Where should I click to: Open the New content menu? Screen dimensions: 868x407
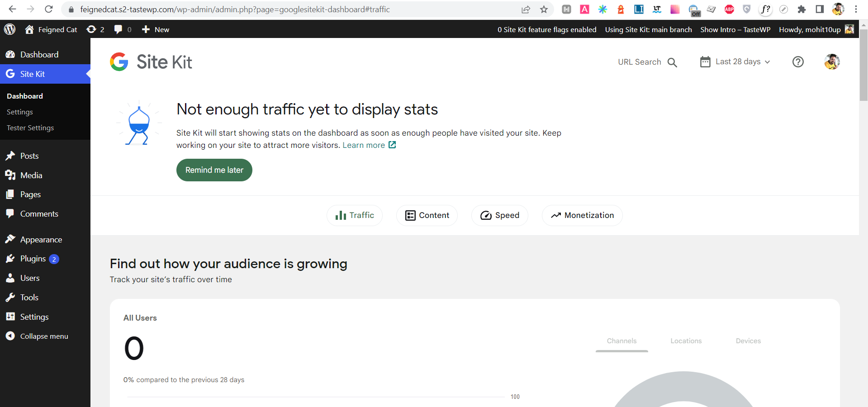click(156, 29)
